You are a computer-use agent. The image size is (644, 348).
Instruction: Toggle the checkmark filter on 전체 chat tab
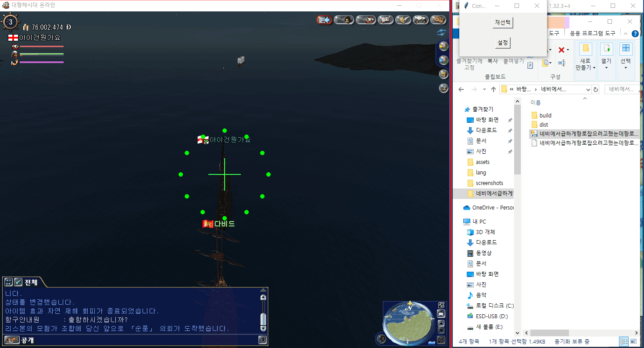tap(18, 282)
